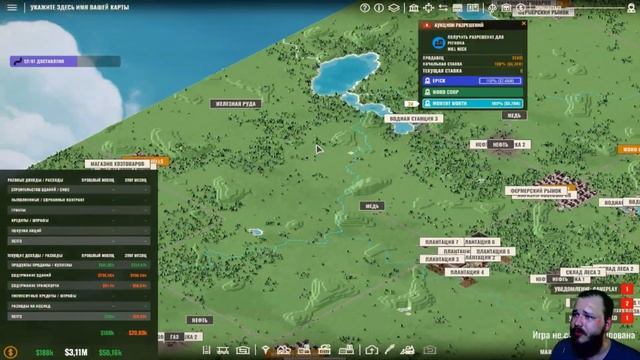The height and width of the screenshot is (360, 640).
Task: Select the paint brush tool icon
Action: 389,350
